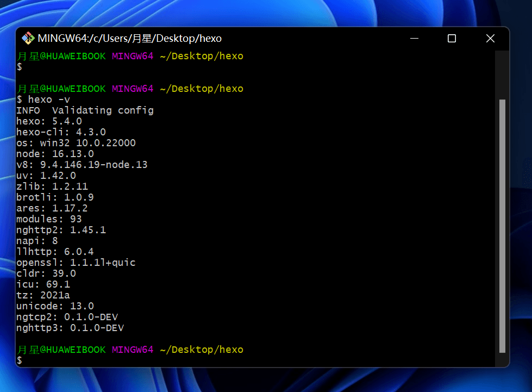Image resolution: width=532 pixels, height=392 pixels.
Task: Click the 'cldr: 39.0' line
Action: [46, 273]
